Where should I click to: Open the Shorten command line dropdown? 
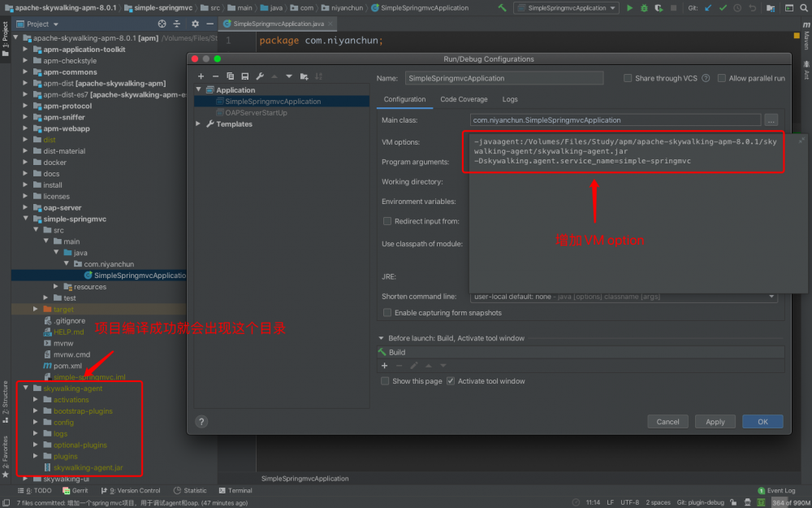(x=771, y=297)
